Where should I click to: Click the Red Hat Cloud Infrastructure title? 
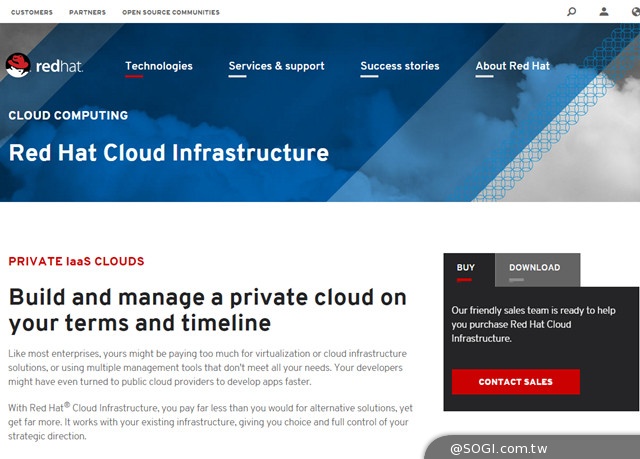pyautogui.click(x=168, y=153)
